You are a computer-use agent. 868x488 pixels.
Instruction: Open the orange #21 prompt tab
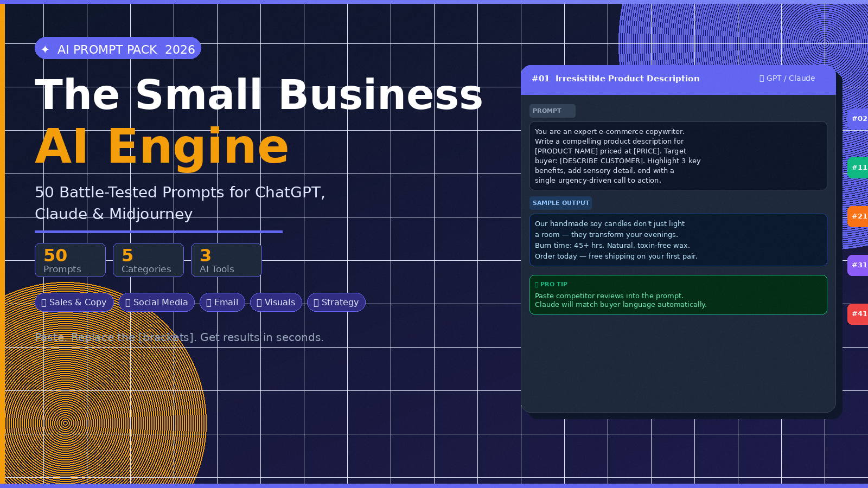pyautogui.click(x=858, y=216)
